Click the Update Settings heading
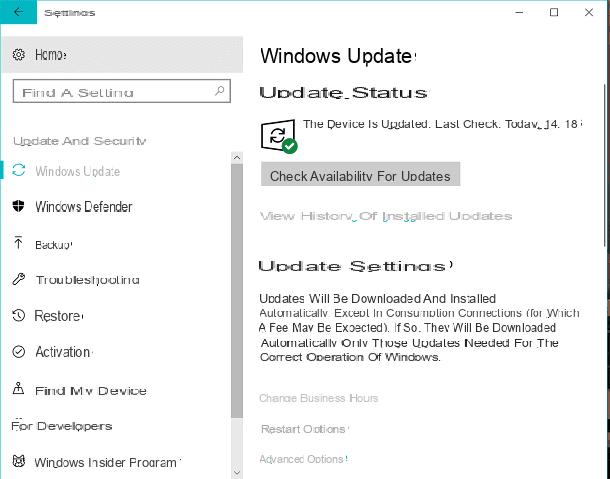Image resolution: width=610 pixels, height=479 pixels. [356, 266]
